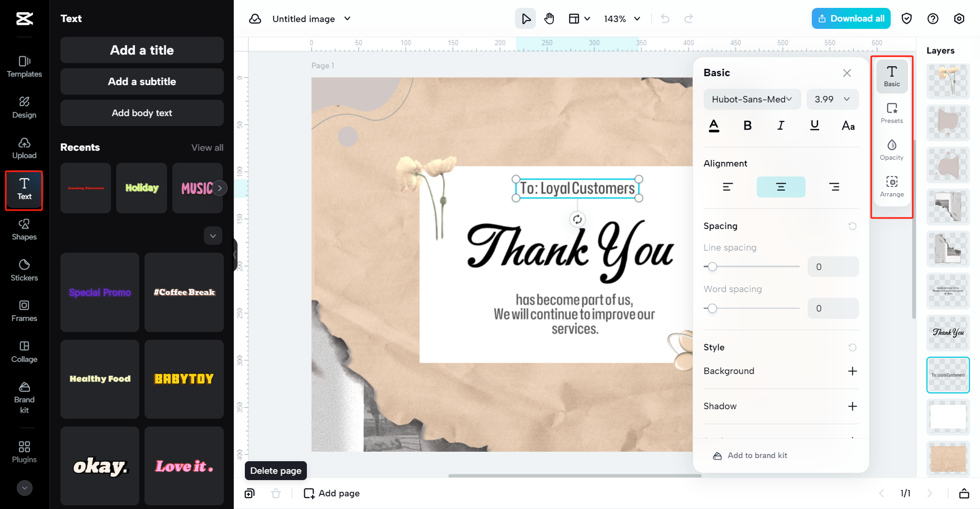
Task: Click the Add a title button
Action: [141, 50]
